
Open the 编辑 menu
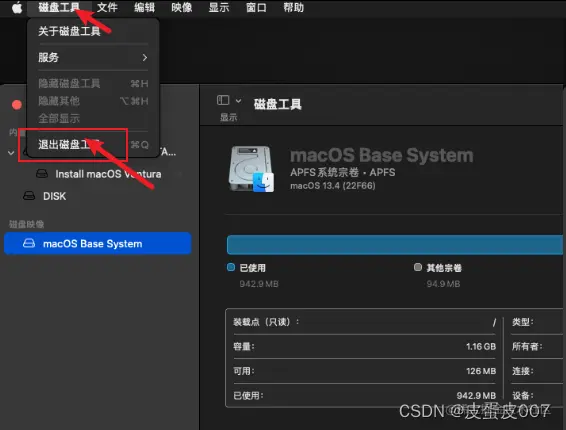click(x=144, y=7)
